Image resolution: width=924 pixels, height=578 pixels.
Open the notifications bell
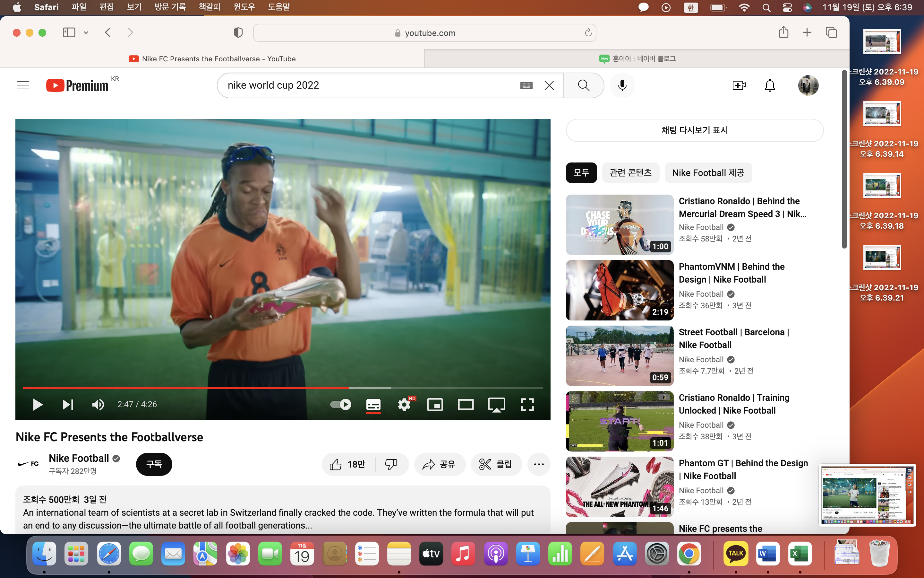[770, 85]
